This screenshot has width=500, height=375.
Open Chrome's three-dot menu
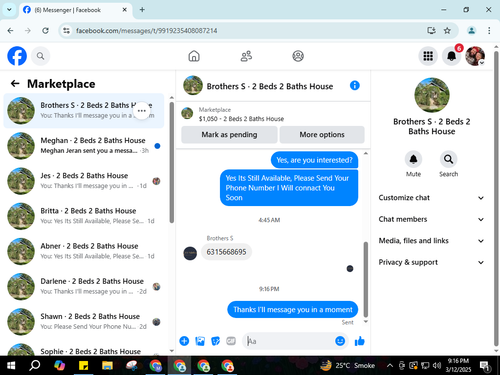pos(489,31)
